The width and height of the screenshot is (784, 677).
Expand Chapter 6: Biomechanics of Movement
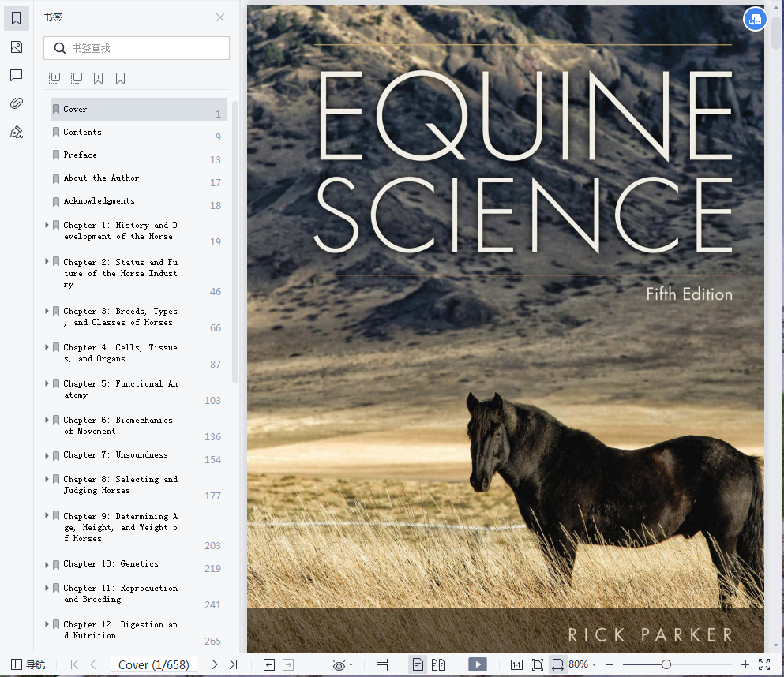(47, 420)
